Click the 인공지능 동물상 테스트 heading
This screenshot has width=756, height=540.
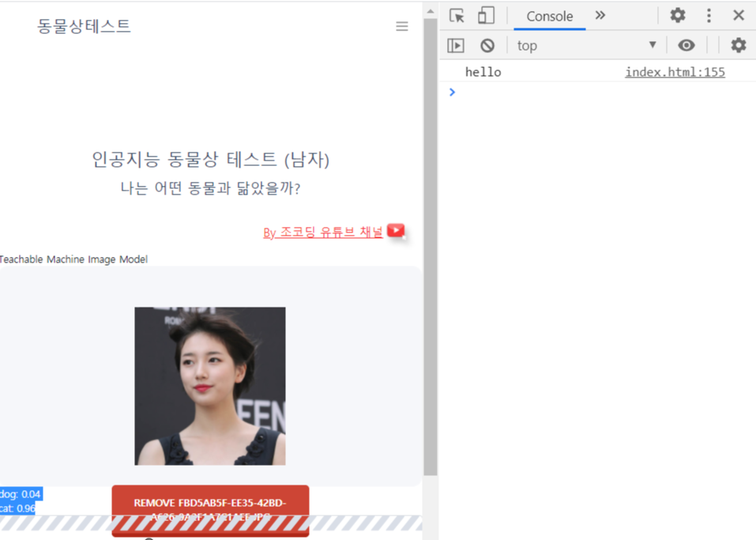[x=210, y=159]
